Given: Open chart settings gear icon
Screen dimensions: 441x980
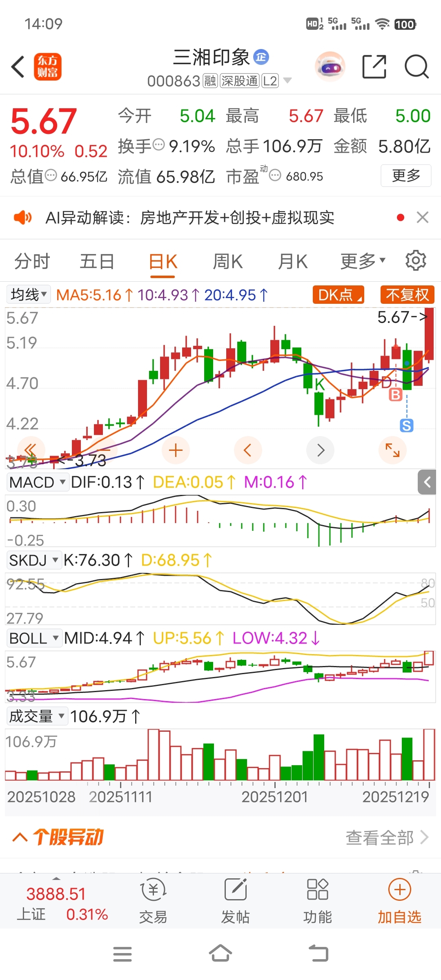Looking at the screenshot, I should pos(416,261).
